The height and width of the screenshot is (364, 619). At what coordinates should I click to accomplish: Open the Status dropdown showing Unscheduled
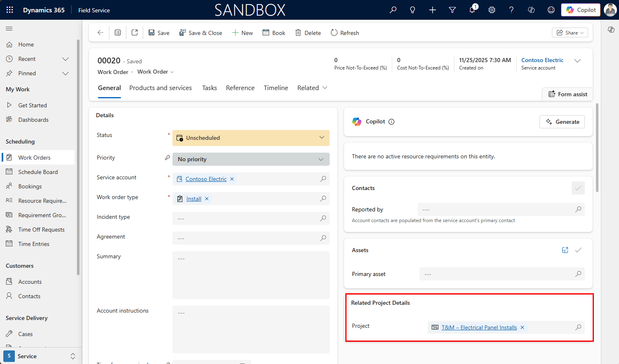251,138
